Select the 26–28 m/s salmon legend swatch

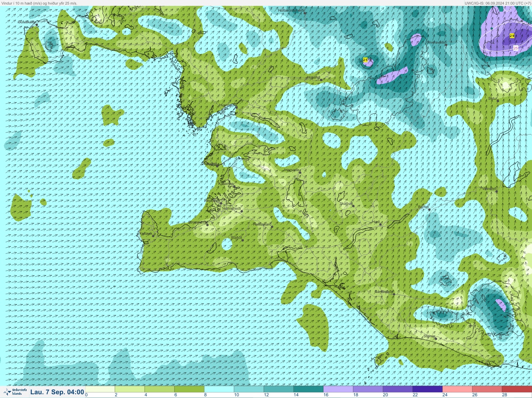pyautogui.click(x=487, y=389)
